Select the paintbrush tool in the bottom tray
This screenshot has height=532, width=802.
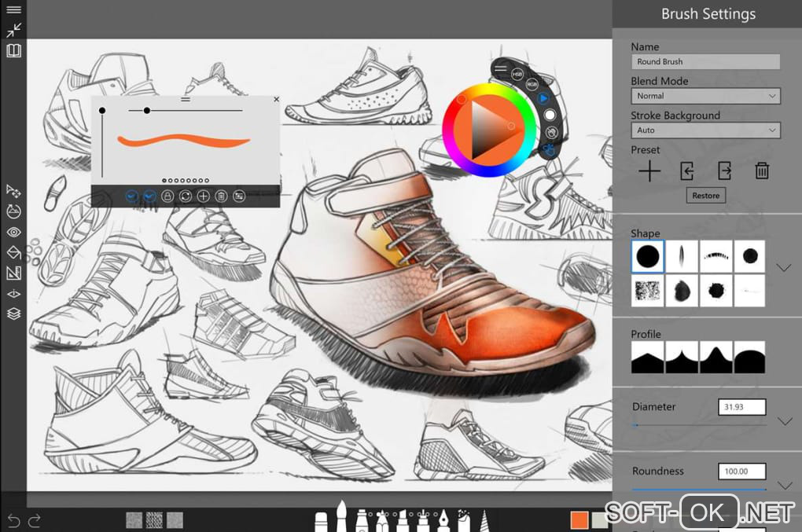[341, 516]
